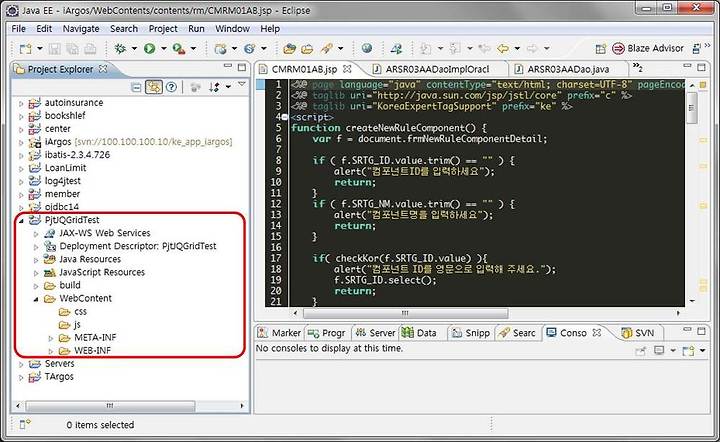Open the Run configurations dropdown arrow

coord(163,48)
